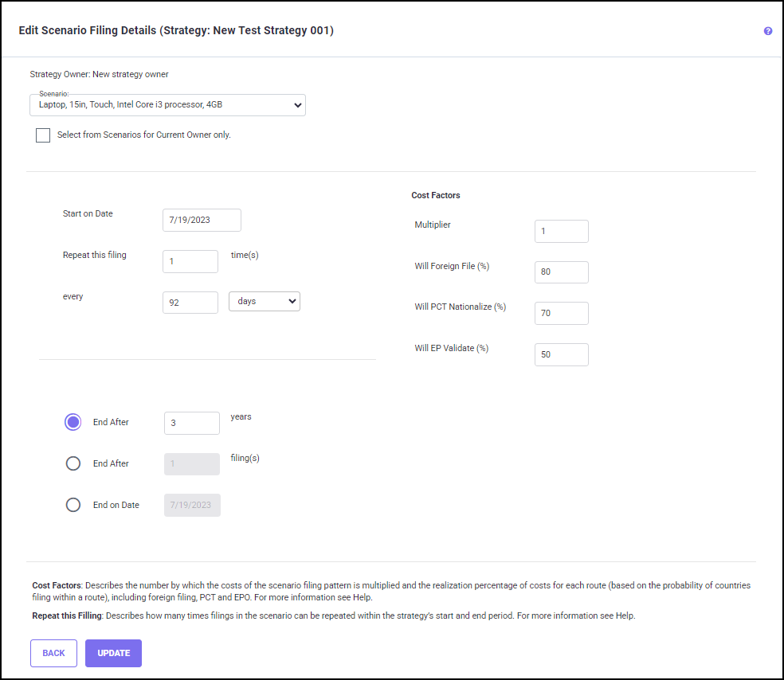This screenshot has height=680, width=784.
Task: Click the purple help question mark icon
Action: click(x=768, y=31)
